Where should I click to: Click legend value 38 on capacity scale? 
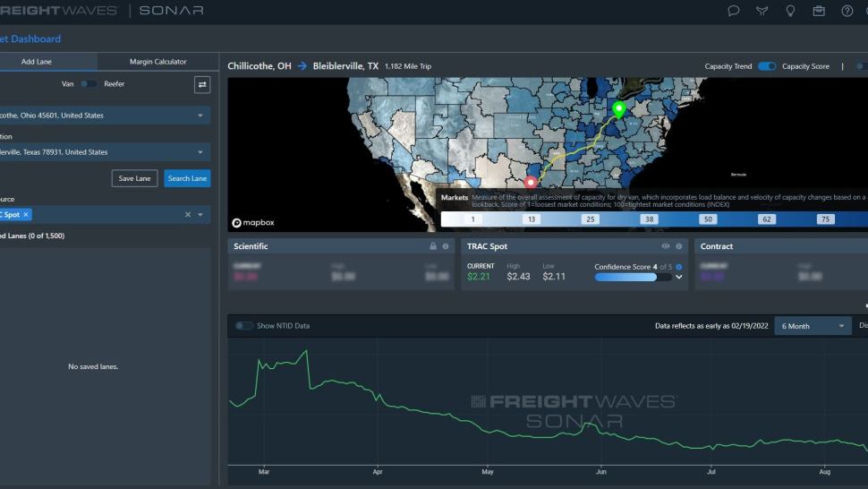tap(650, 219)
